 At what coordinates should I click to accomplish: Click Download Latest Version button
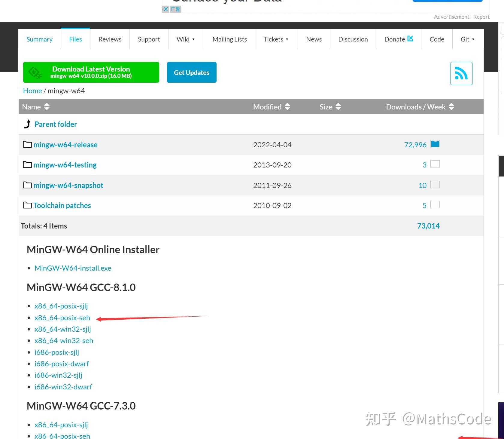tap(91, 72)
